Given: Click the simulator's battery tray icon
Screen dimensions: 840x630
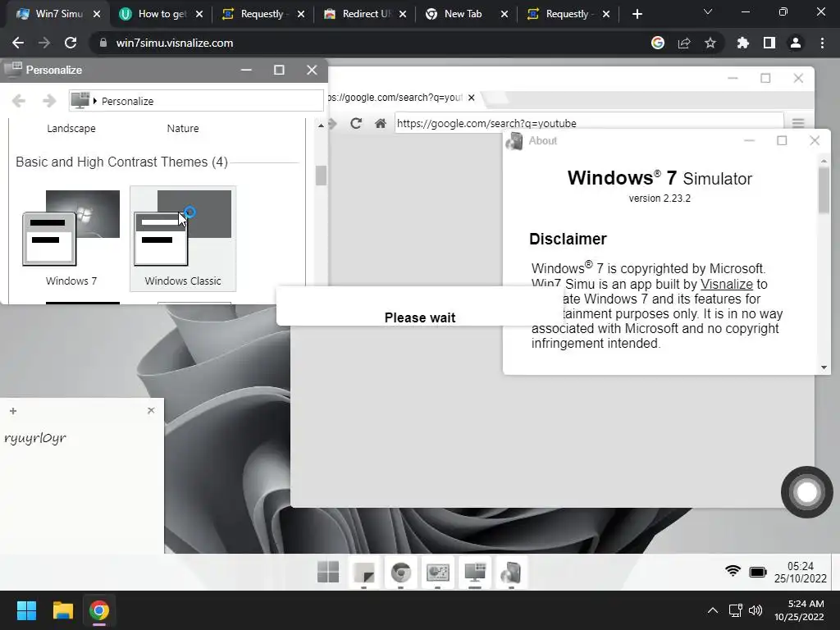Looking at the screenshot, I should [757, 572].
